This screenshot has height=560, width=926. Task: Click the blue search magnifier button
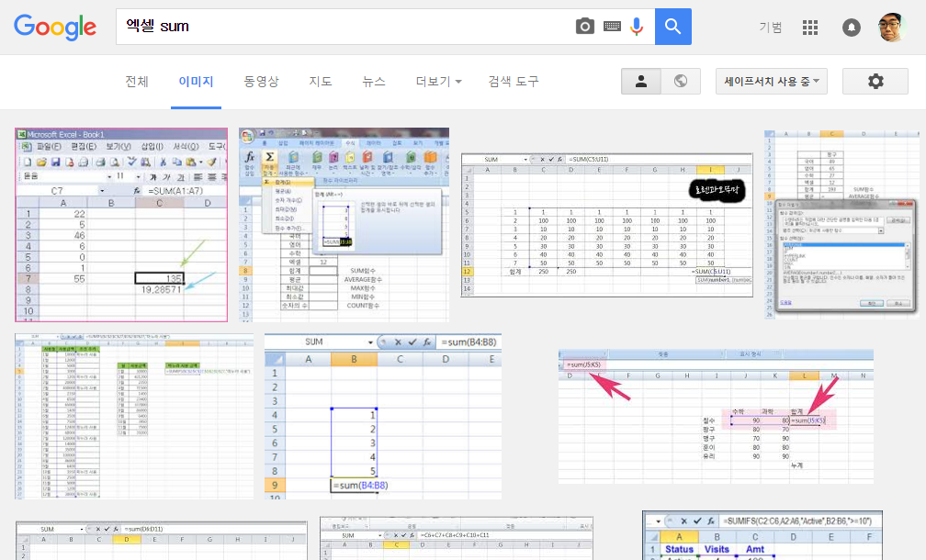(673, 27)
